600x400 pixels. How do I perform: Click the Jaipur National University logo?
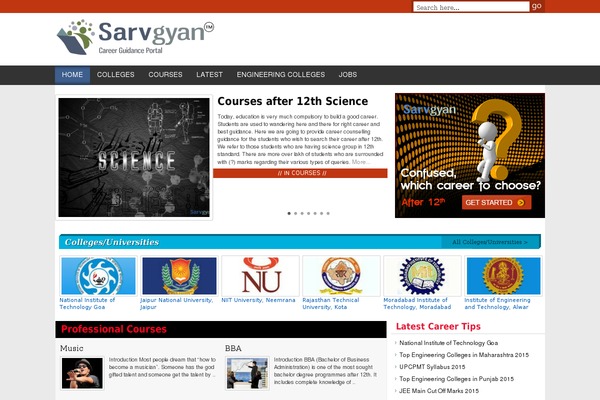[x=179, y=276]
